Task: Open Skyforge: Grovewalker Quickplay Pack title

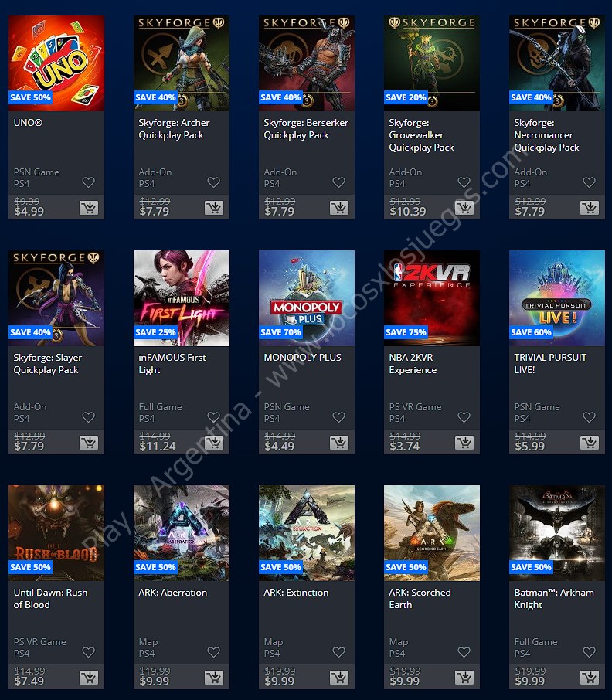Action: (421, 134)
